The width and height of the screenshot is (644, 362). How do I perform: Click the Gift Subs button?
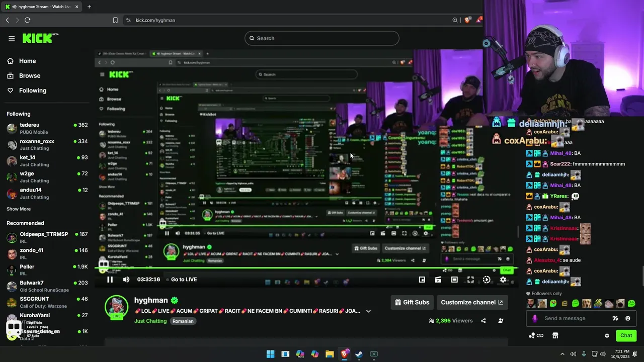click(x=412, y=302)
